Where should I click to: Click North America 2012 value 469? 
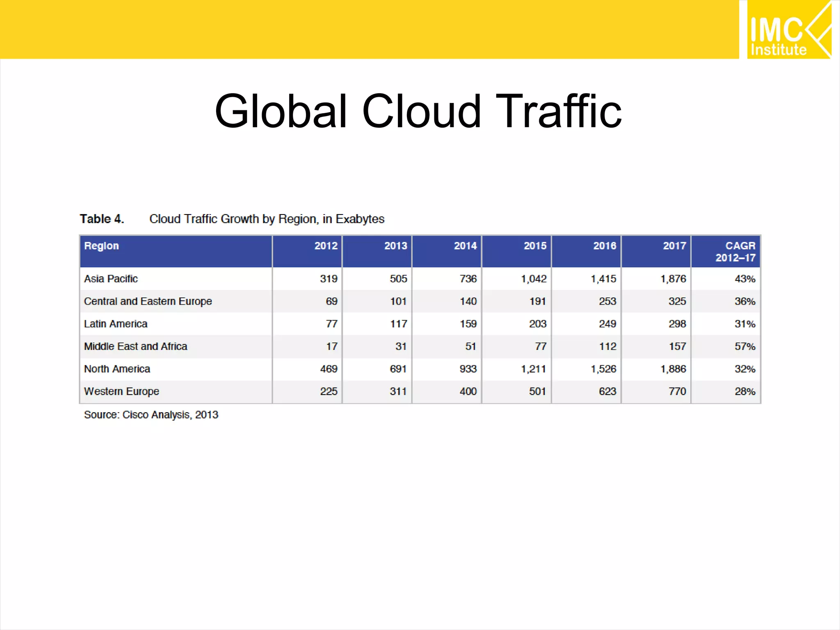[x=329, y=369]
